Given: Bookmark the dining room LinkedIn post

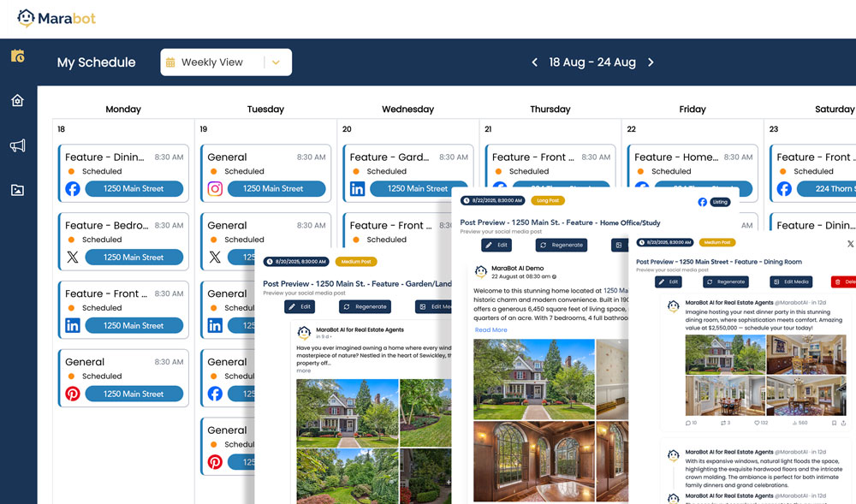Looking at the screenshot, I should coord(835,422).
